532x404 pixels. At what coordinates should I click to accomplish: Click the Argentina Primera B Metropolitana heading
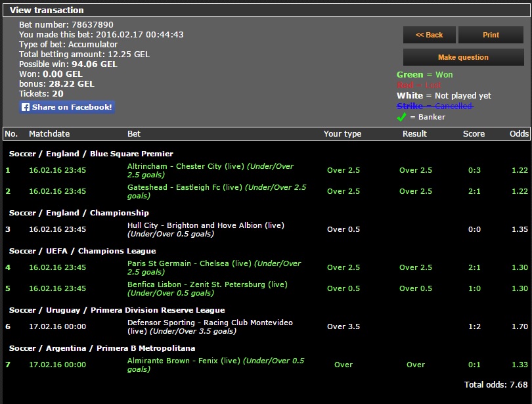pyautogui.click(x=102, y=348)
